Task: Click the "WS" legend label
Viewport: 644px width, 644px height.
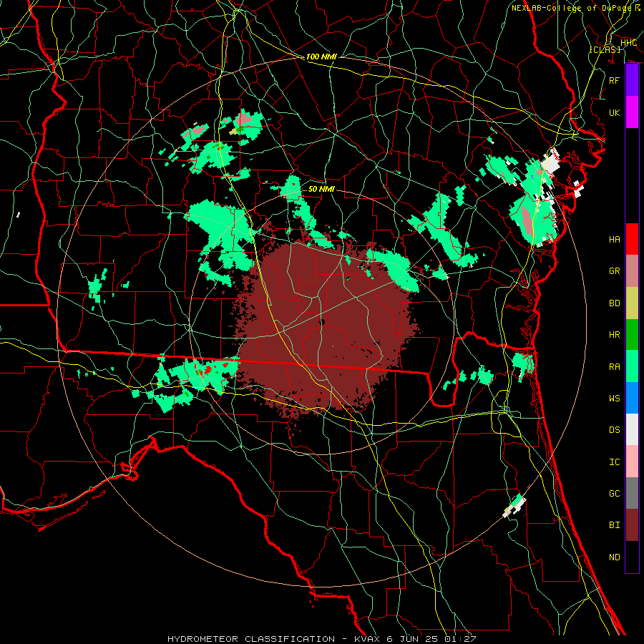Action: (614, 399)
